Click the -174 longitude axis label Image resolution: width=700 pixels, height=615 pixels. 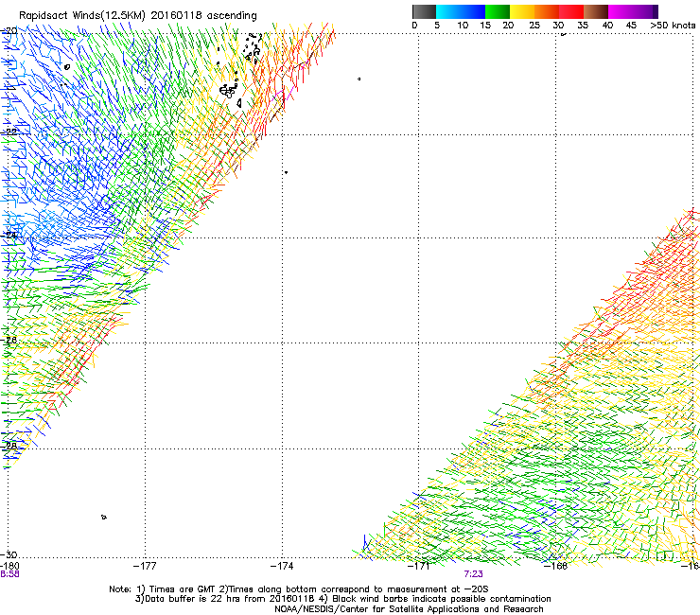[282, 566]
